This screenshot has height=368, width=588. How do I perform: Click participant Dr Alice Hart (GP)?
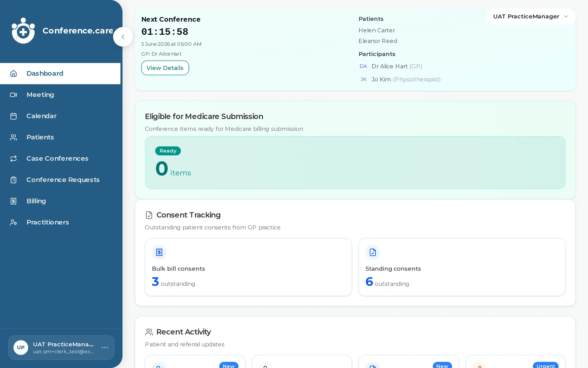click(397, 66)
